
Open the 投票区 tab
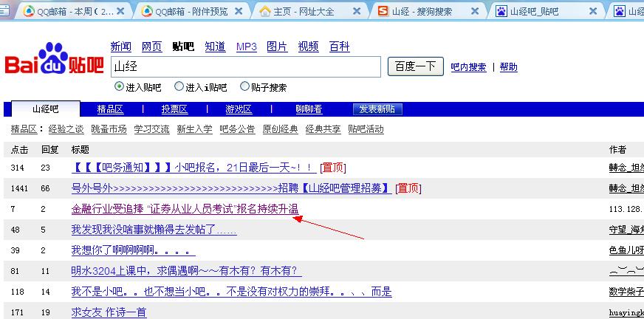coord(174,109)
